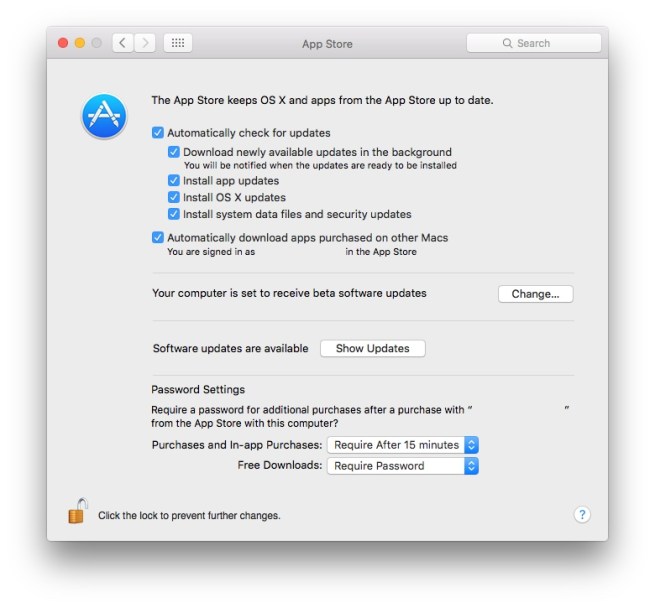655x608 pixels.
Task: Uncheck Automatically check for updates
Action: (x=158, y=133)
